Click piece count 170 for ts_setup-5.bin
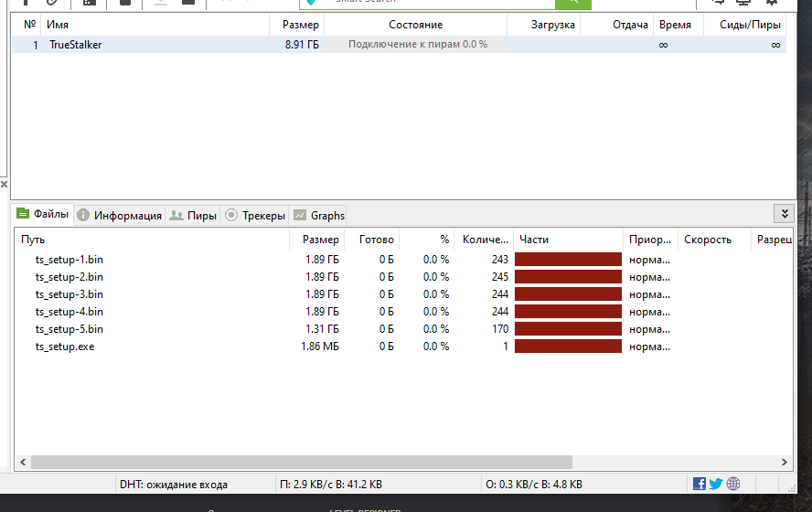The width and height of the screenshot is (812, 512). [x=500, y=329]
